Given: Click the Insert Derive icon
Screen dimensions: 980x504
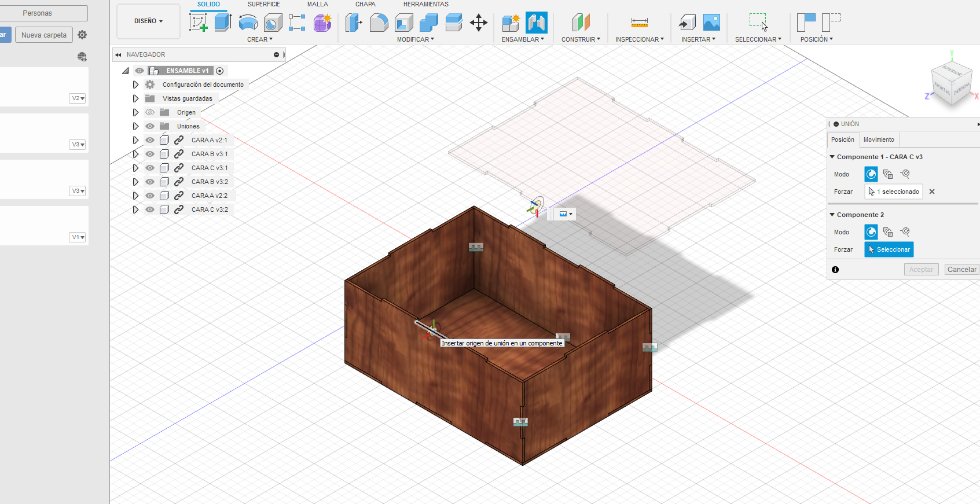Looking at the screenshot, I should (x=687, y=23).
